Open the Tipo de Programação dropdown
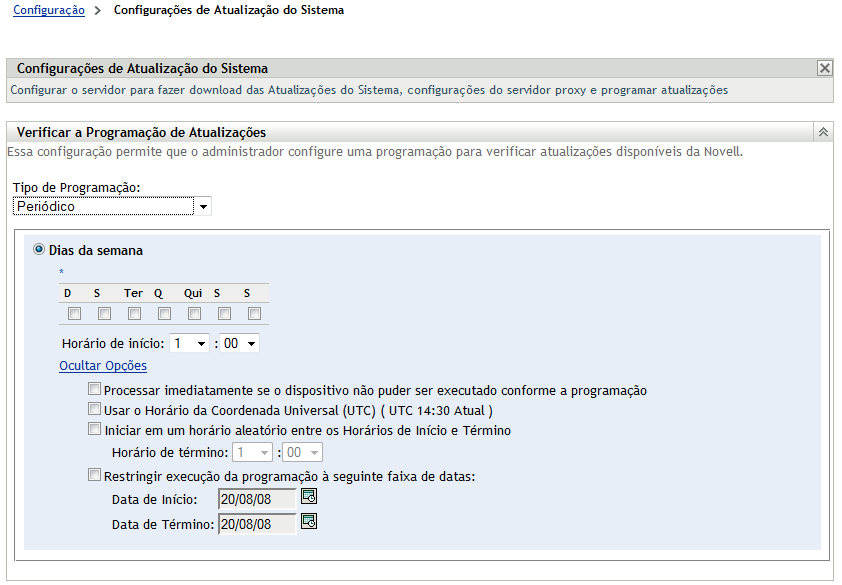Image resolution: width=842 pixels, height=585 pixels. [x=112, y=206]
